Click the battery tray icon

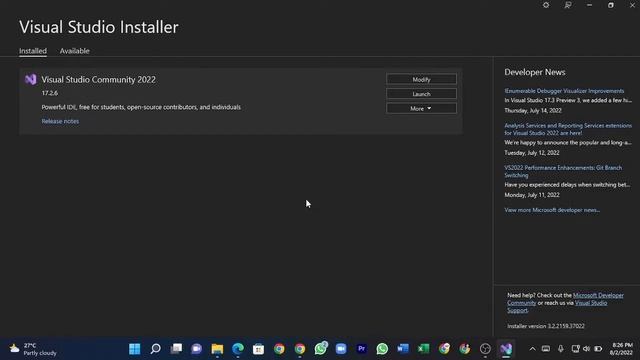(x=598, y=349)
